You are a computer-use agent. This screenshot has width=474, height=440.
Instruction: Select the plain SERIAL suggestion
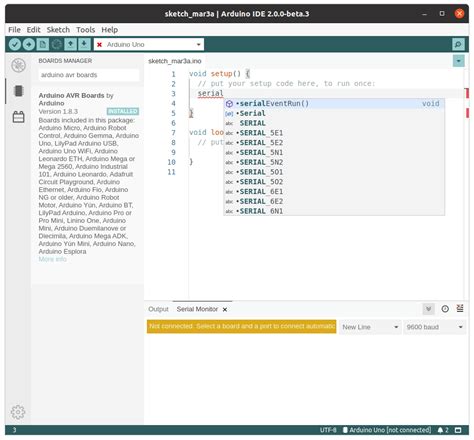334,123
